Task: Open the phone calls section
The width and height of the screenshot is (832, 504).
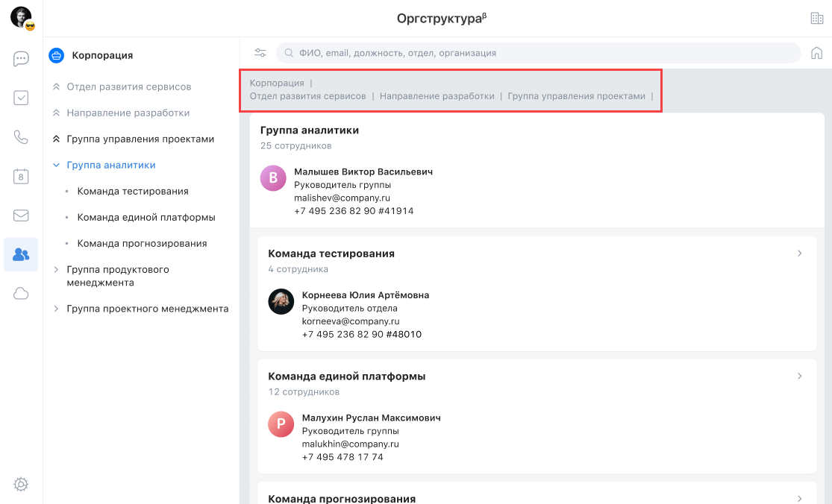Action: click(21, 137)
